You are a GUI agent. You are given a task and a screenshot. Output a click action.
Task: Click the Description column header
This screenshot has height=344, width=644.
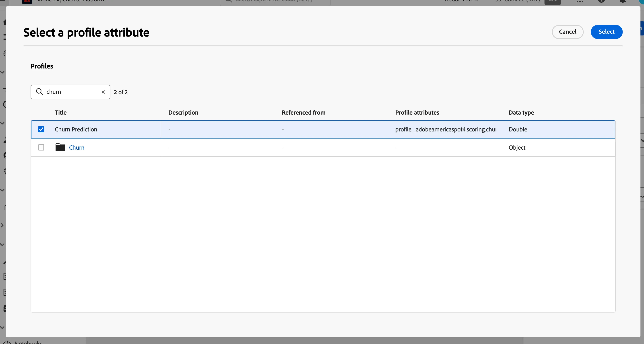[x=183, y=113]
